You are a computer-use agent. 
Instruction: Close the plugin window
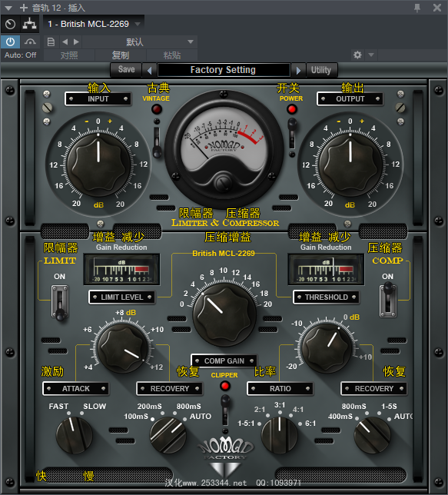pyautogui.click(x=437, y=8)
